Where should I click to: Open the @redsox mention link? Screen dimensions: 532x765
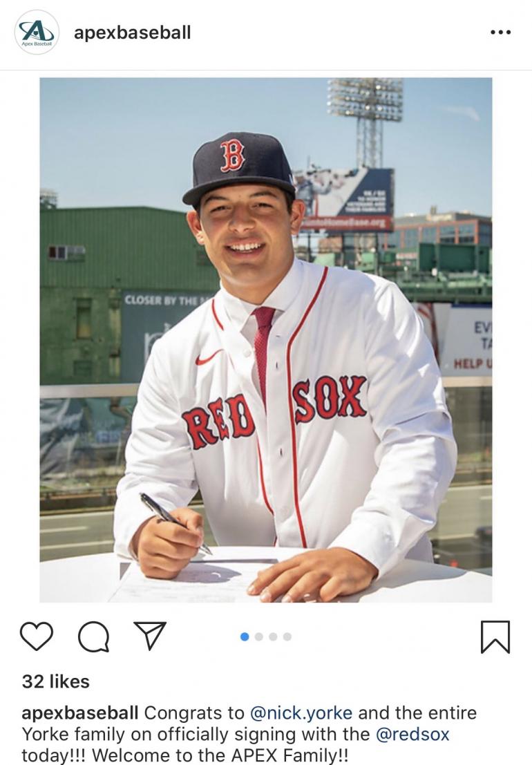[x=412, y=734]
